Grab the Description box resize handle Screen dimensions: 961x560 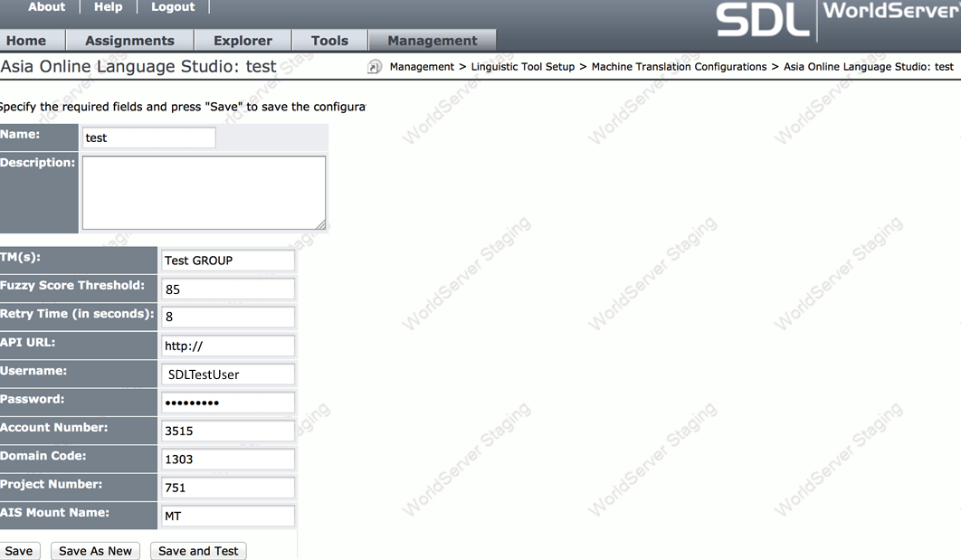click(x=320, y=225)
